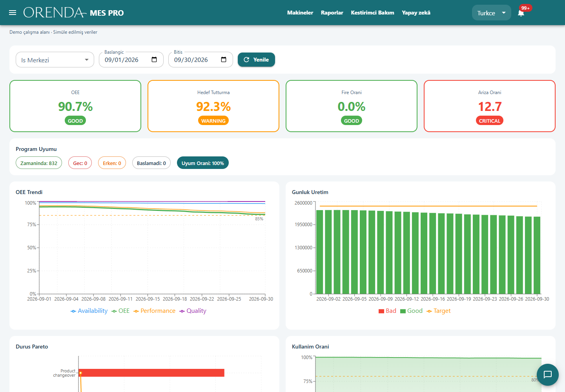
Task: Click the Baslangic date input field
Action: tap(131, 60)
